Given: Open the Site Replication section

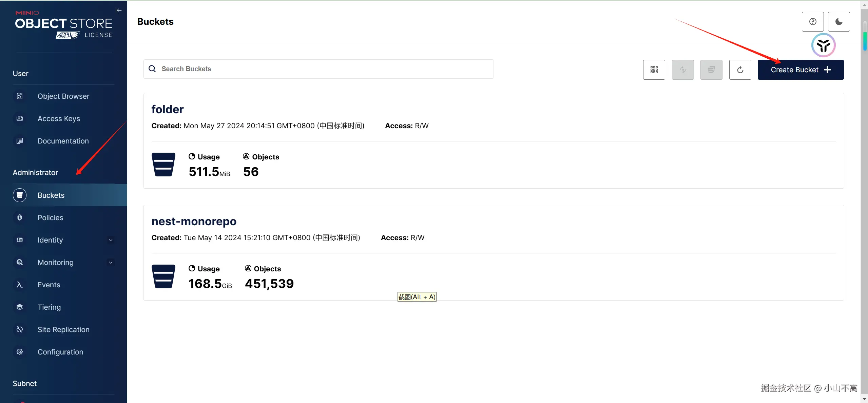Looking at the screenshot, I should tap(63, 330).
